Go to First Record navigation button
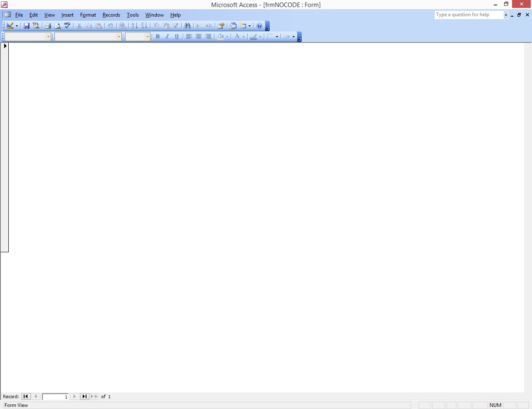 click(26, 397)
